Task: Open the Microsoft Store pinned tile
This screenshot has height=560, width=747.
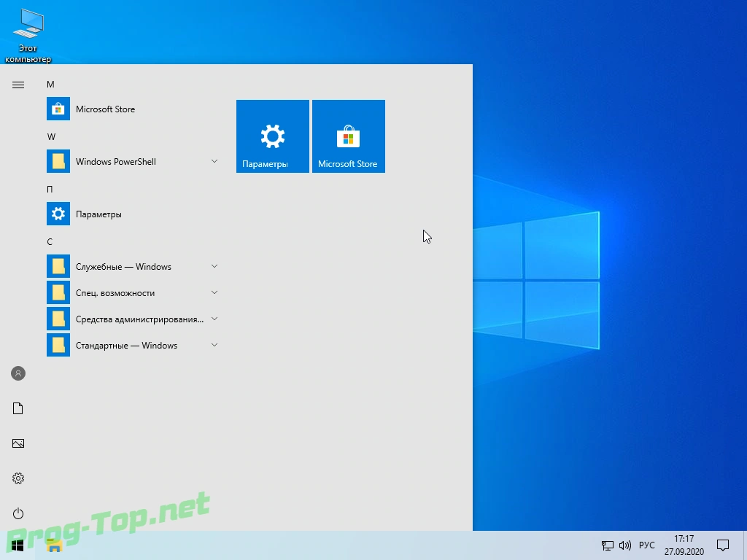Action: click(x=348, y=136)
